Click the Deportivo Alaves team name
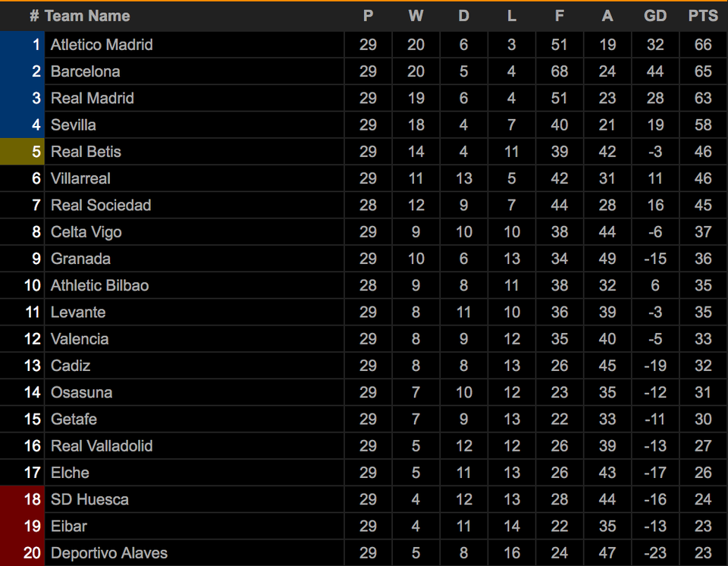Screen dimensions: 728x566 click(108, 553)
